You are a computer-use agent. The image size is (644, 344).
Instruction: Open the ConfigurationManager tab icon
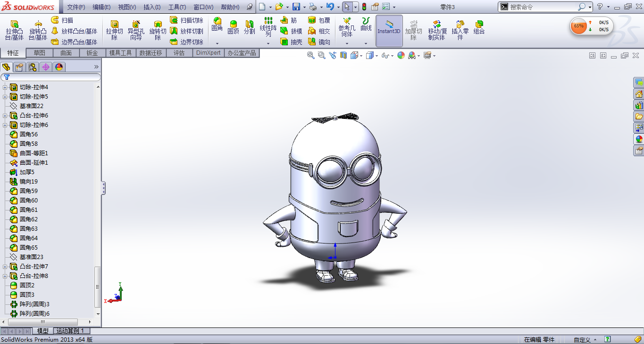33,67
